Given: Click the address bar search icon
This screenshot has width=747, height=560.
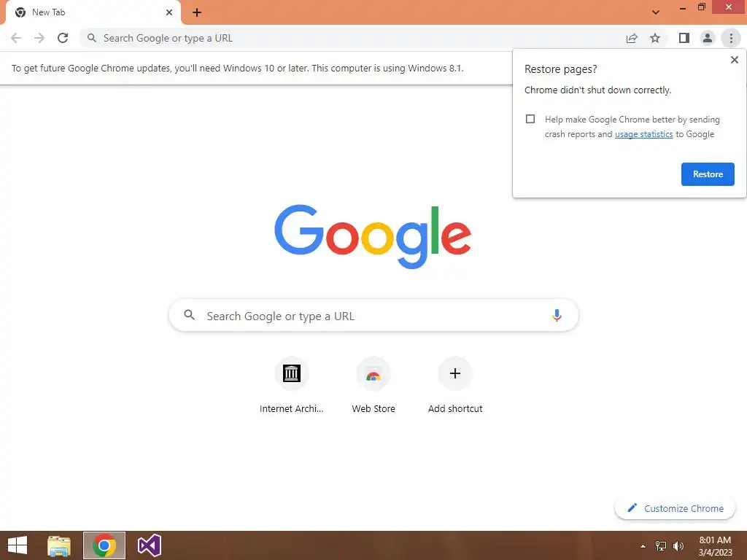Looking at the screenshot, I should [x=91, y=38].
